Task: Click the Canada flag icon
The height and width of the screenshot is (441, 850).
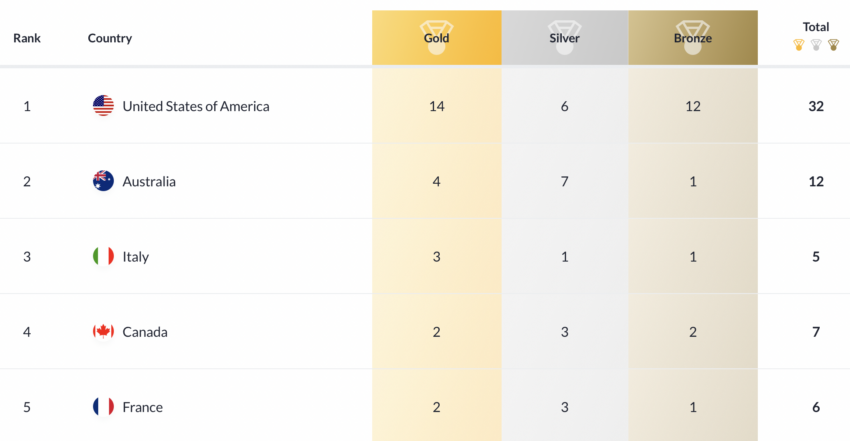Action: point(103,332)
